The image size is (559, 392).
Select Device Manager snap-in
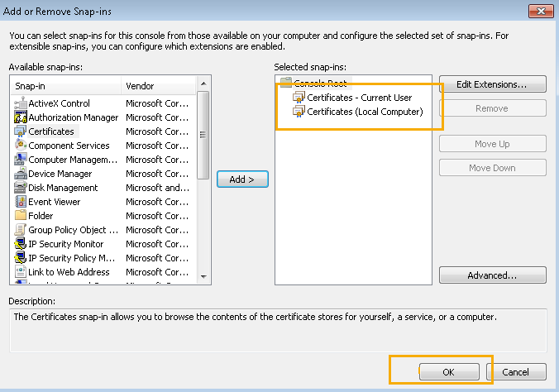point(60,174)
